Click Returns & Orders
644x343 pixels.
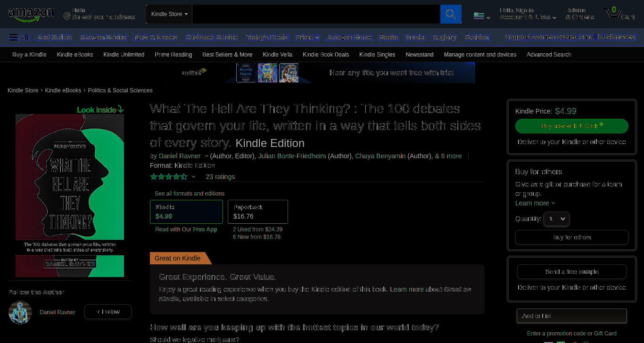point(580,14)
